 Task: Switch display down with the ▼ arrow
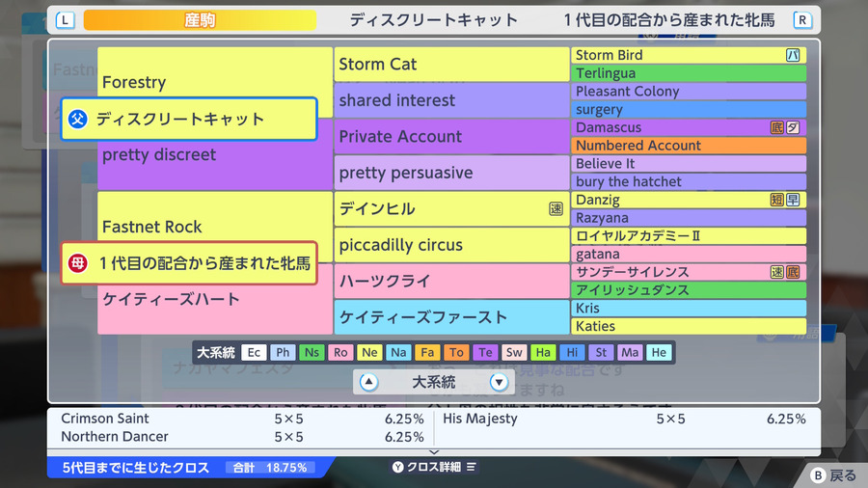[x=499, y=382]
